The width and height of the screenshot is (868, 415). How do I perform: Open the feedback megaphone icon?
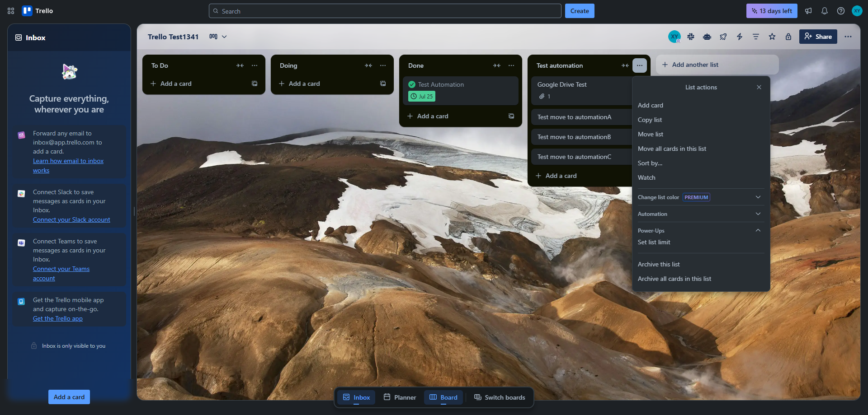808,11
